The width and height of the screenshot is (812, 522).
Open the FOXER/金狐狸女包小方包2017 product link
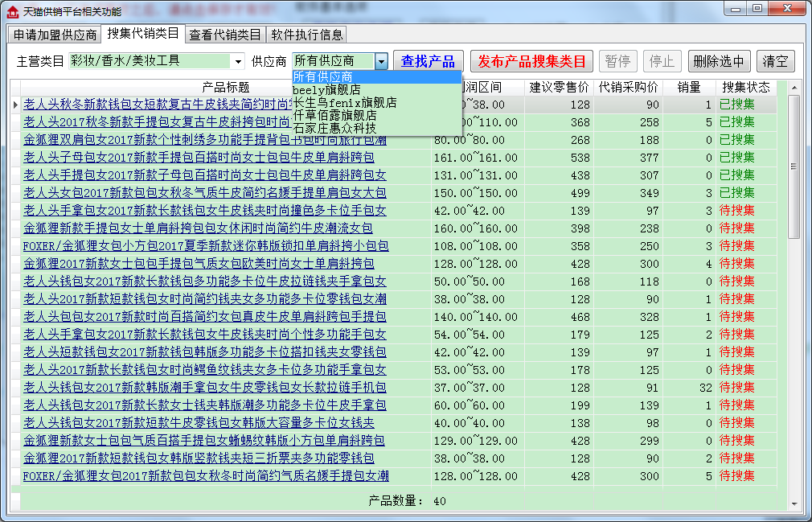point(206,246)
